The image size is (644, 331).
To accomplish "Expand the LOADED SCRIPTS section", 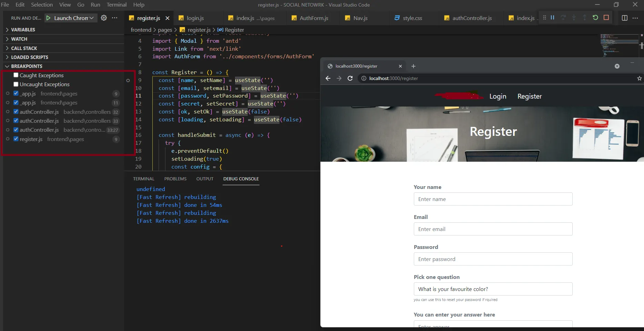I will click(x=64, y=57).
